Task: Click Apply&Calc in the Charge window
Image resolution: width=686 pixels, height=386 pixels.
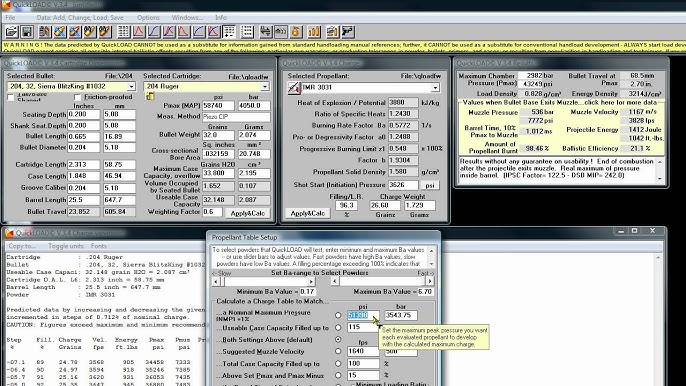Action: pos(308,213)
